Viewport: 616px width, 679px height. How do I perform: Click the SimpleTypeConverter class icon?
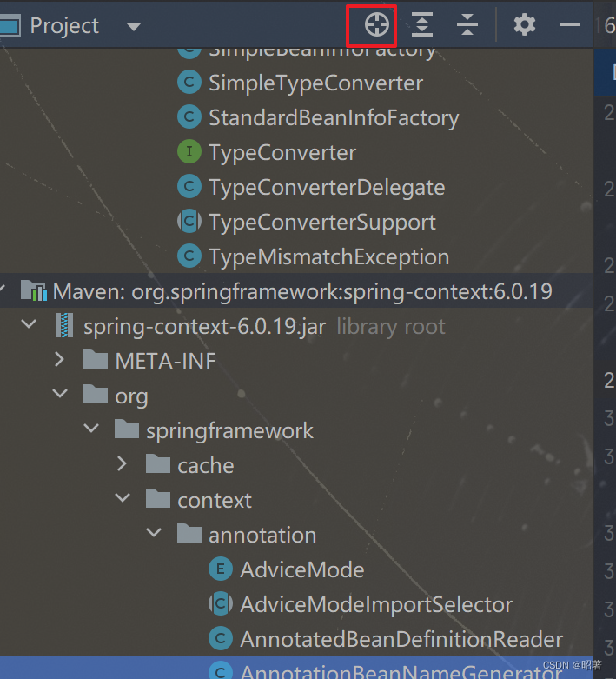(x=189, y=83)
